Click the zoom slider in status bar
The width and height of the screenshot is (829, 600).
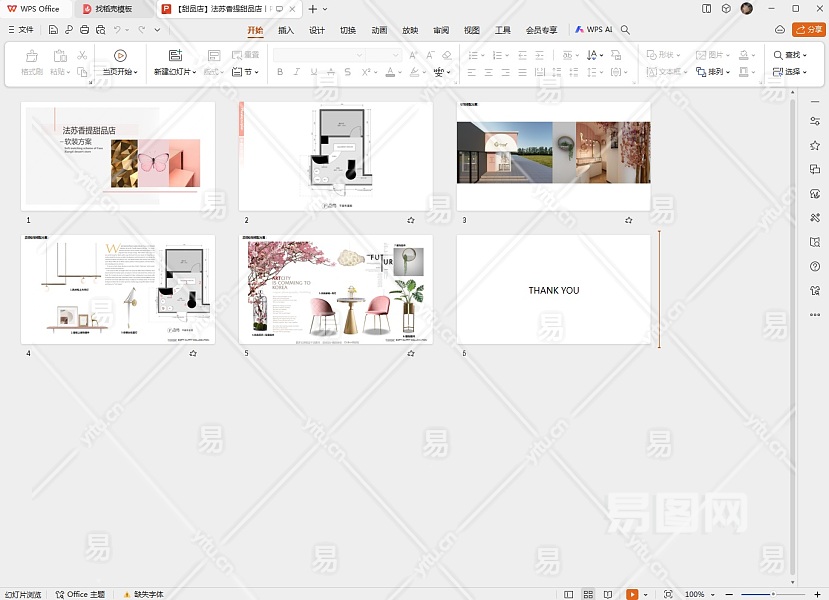772,594
